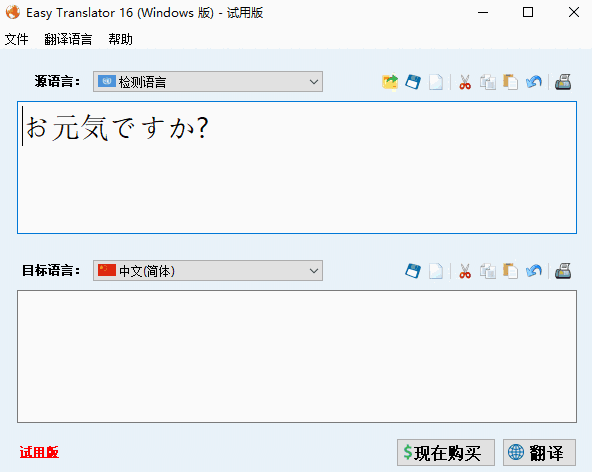Viewport: 592px width, 472px height.
Task: Open the 检测语言 source language dropdown
Action: (208, 82)
